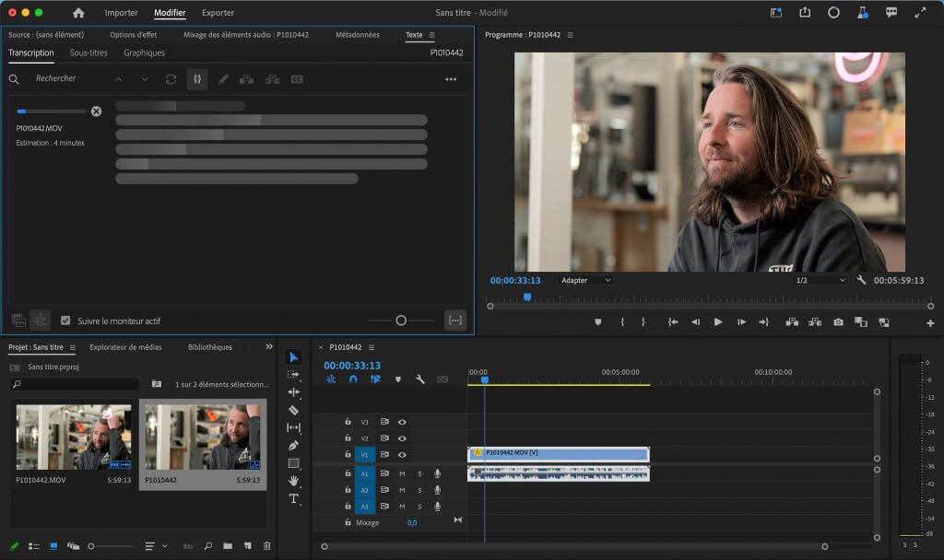This screenshot has width=944, height=560.
Task: Click the captions CC icon in the transcription toolbar
Action: click(x=296, y=79)
